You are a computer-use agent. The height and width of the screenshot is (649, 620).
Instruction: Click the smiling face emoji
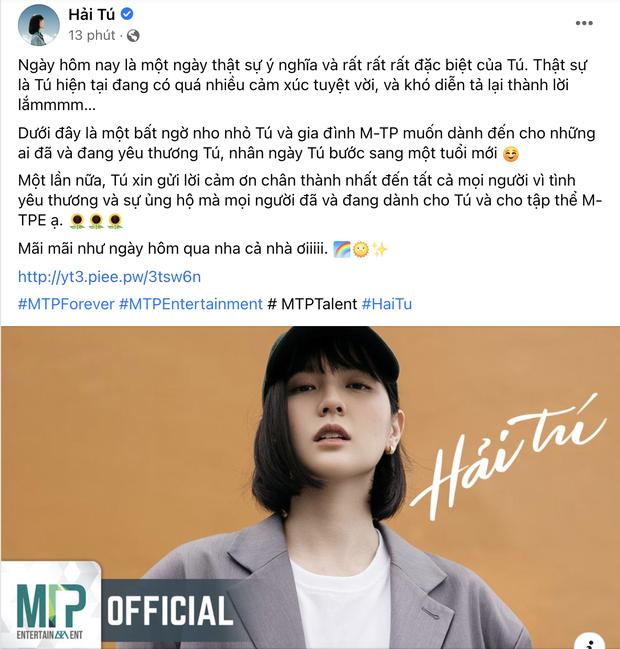[511, 154]
